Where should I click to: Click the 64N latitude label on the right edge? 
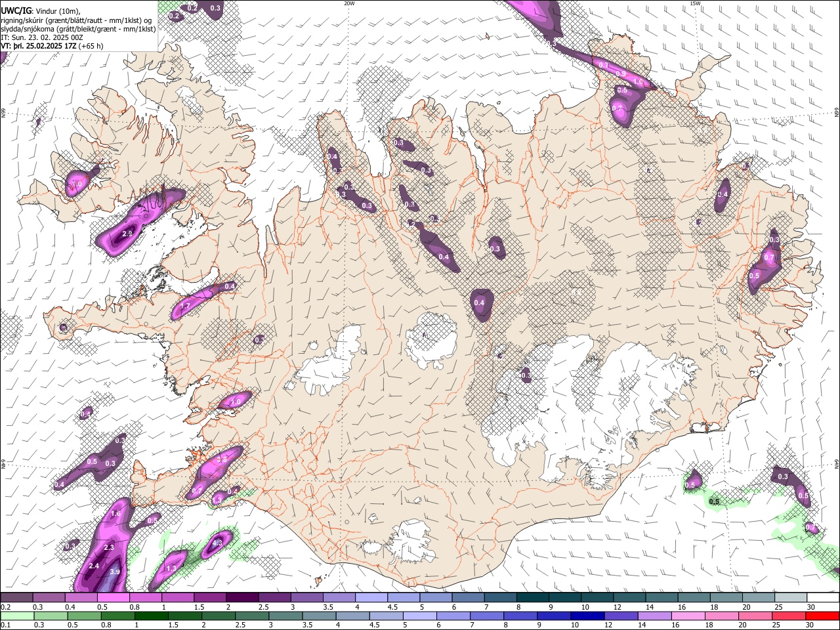tap(837, 463)
